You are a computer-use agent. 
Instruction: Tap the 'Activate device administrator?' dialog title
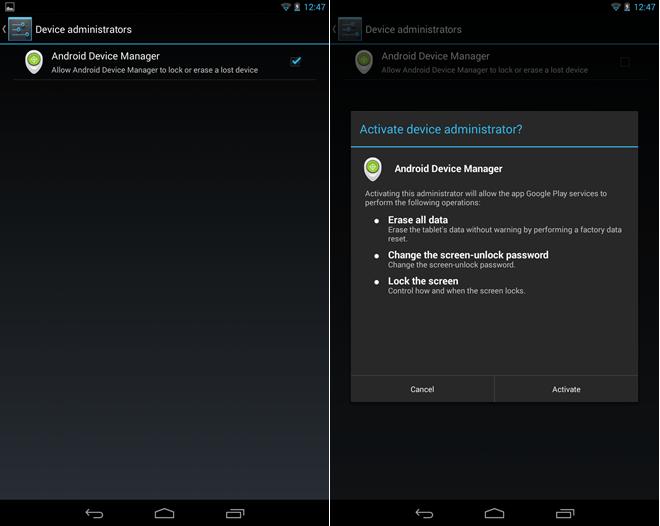pyautogui.click(x=441, y=129)
